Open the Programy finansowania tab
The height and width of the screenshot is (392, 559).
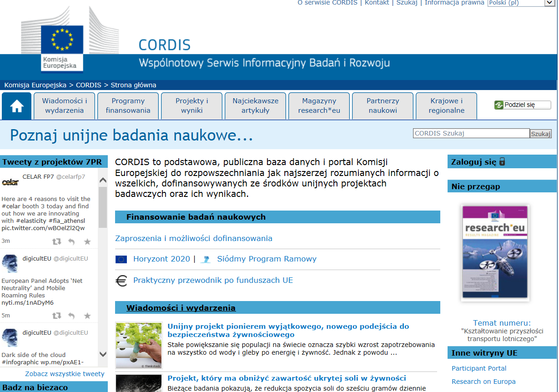coord(128,106)
